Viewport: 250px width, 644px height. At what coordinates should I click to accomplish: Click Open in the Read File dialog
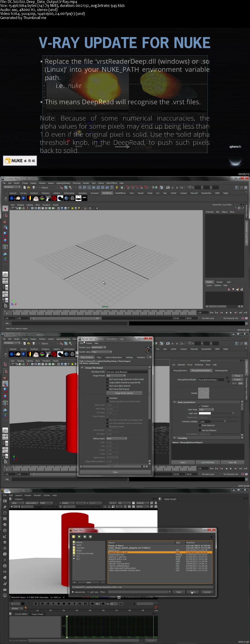pyautogui.click(x=193, y=592)
